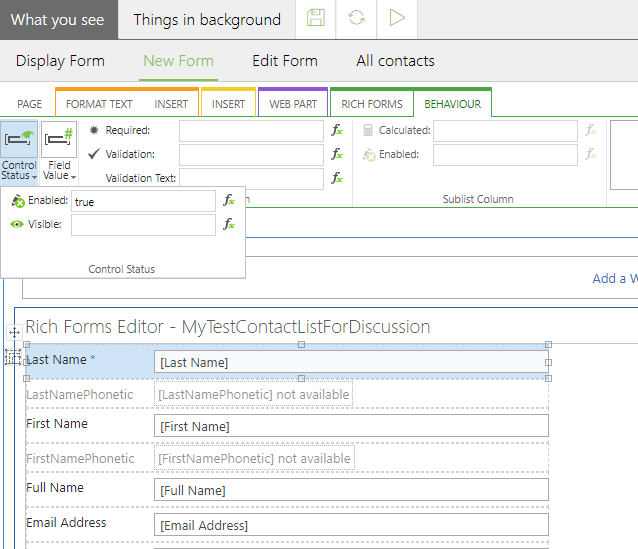Click fx icon next to Enabled true

230,201
